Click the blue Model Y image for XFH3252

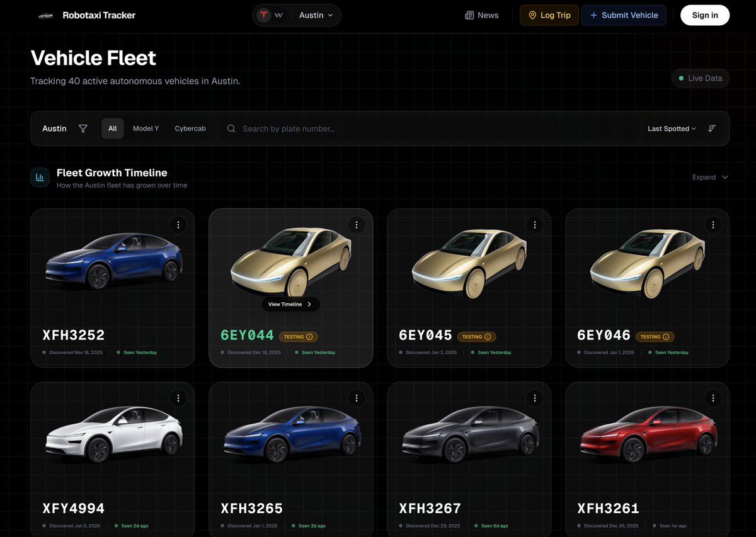point(113,261)
